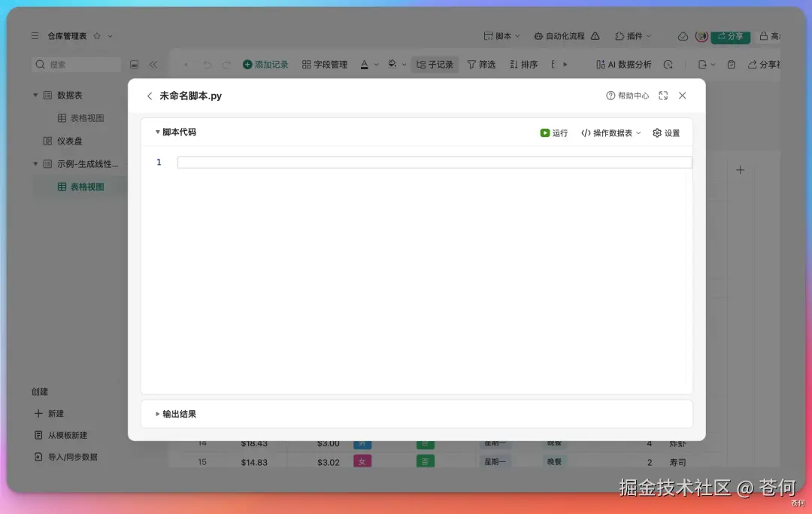Click the green 分享 button
Image resolution: width=812 pixels, height=514 pixels.
[730, 36]
